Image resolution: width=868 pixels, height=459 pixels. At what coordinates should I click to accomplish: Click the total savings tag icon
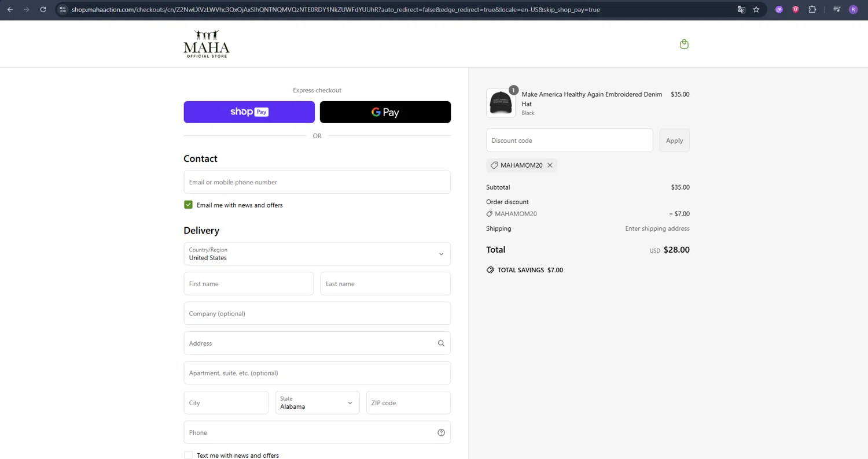[490, 270]
